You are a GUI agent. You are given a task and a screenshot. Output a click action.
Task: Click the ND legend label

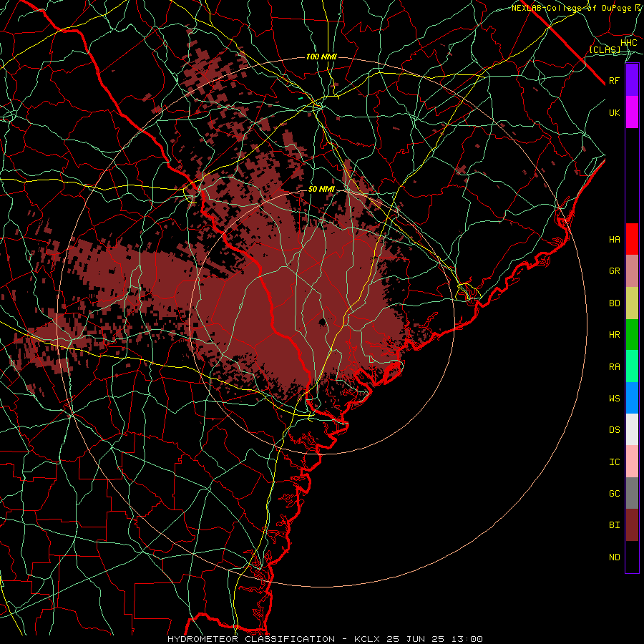click(615, 557)
